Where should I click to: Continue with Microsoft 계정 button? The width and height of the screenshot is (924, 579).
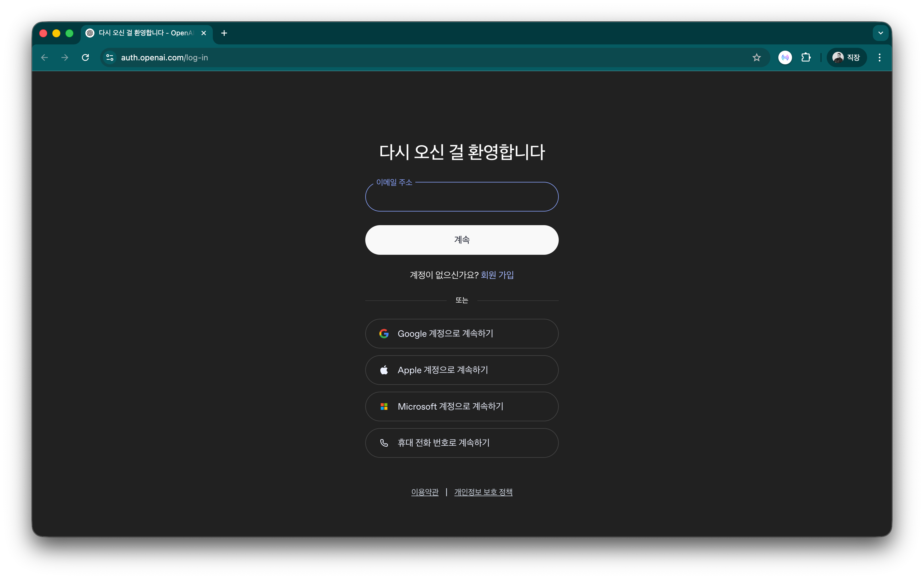pyautogui.click(x=461, y=406)
